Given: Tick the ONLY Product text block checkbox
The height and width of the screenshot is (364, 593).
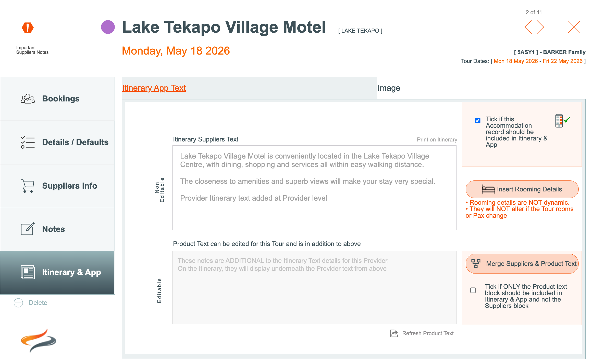Looking at the screenshot, I should [x=473, y=290].
